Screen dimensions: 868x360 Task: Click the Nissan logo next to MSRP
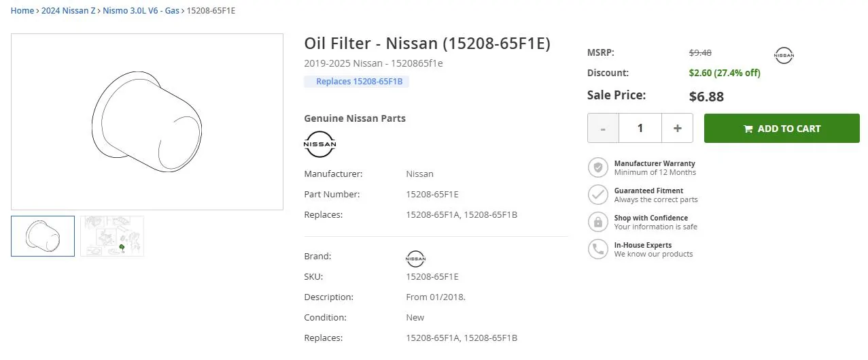point(784,55)
